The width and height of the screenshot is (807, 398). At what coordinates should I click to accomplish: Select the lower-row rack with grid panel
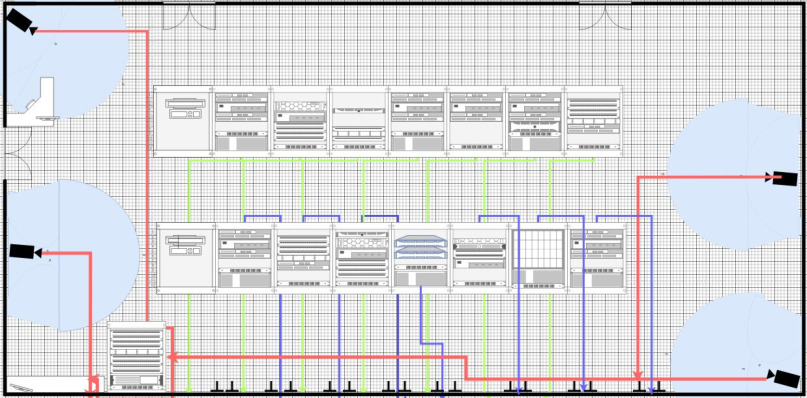point(538,258)
